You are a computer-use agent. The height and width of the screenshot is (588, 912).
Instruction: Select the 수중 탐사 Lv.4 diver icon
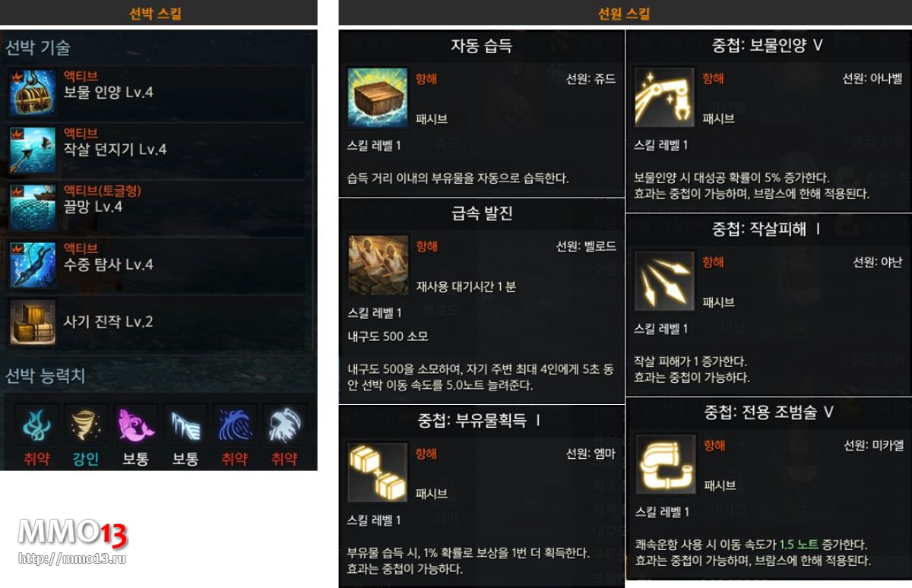point(33,264)
